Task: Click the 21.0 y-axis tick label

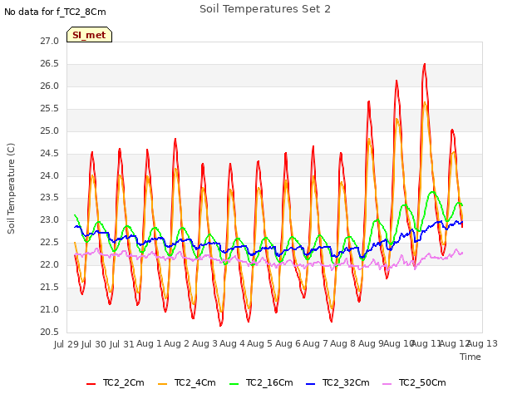Action: click(x=50, y=309)
